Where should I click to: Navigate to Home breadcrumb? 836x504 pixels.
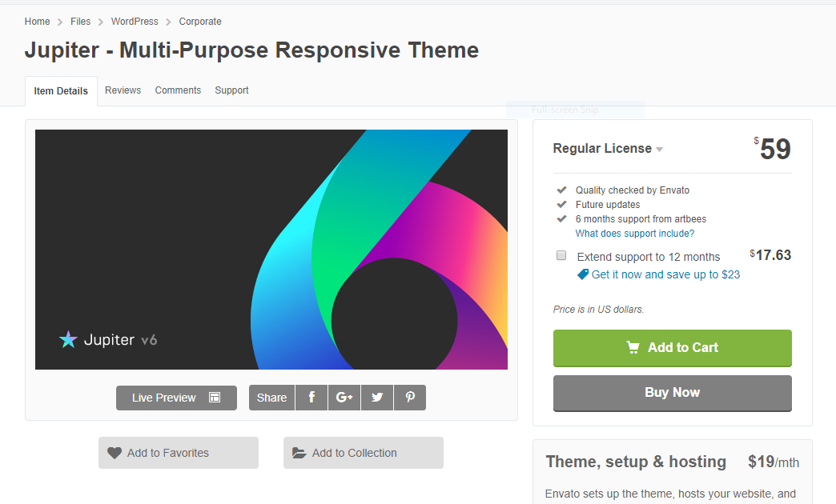(37, 22)
